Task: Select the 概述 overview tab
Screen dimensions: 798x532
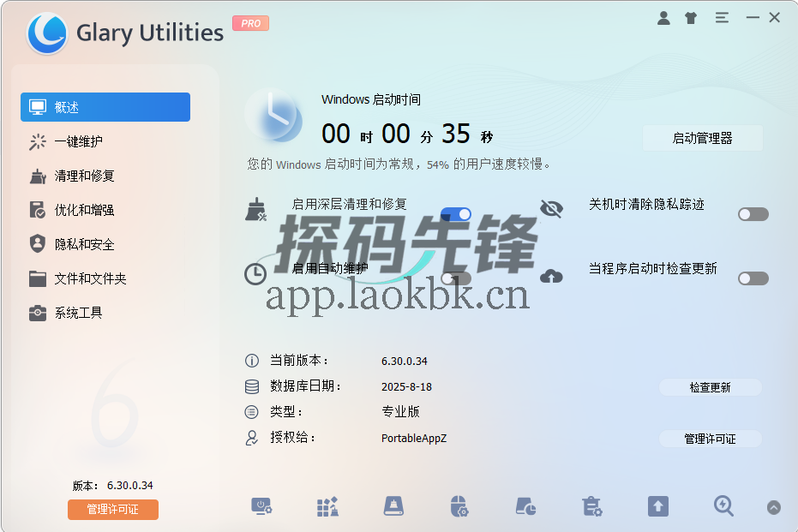Action: [105, 107]
